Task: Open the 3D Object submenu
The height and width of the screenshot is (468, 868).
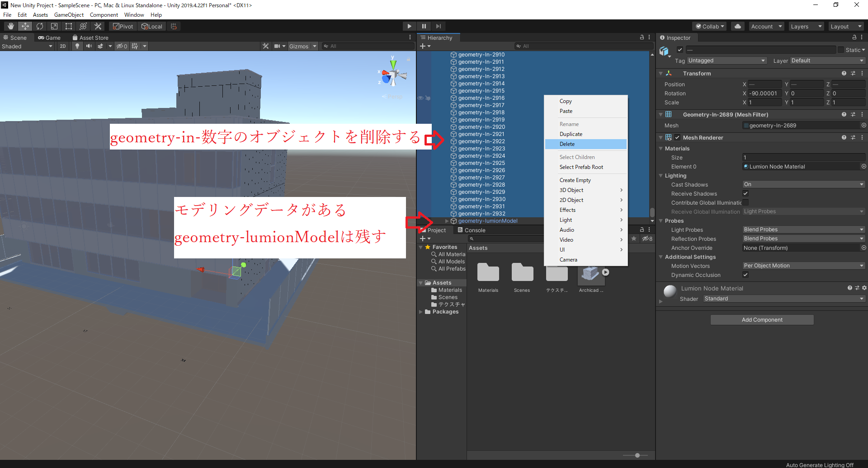Action: tap(586, 190)
